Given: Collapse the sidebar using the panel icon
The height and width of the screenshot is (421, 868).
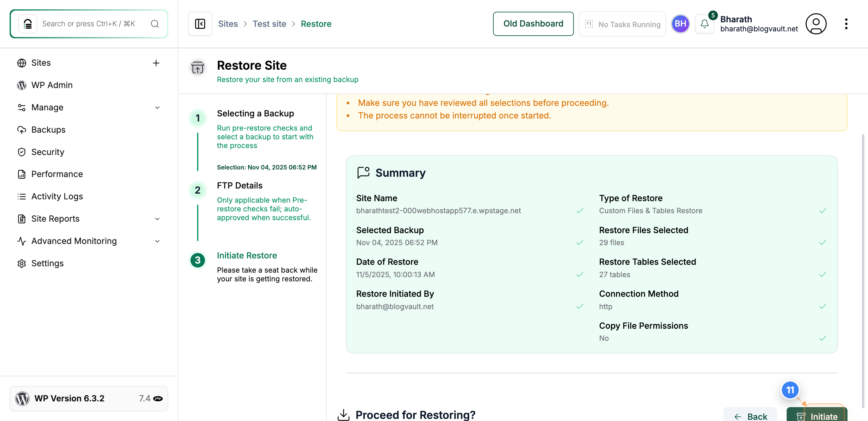Looking at the screenshot, I should [x=200, y=24].
